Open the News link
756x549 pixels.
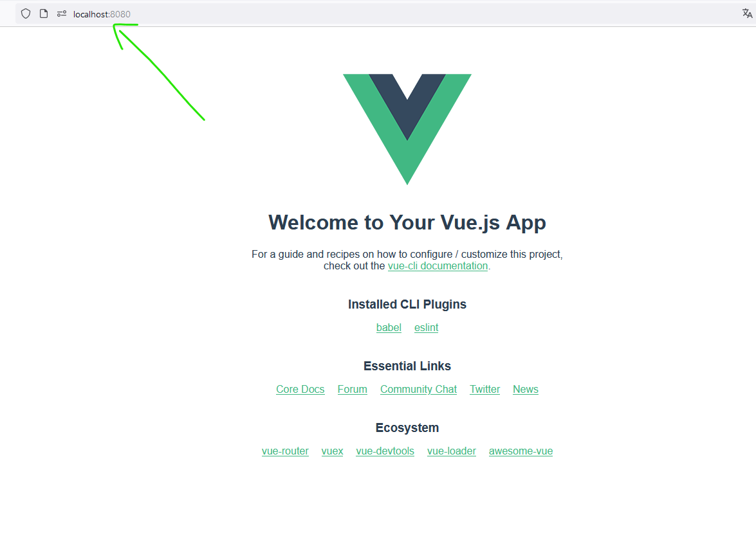point(526,389)
